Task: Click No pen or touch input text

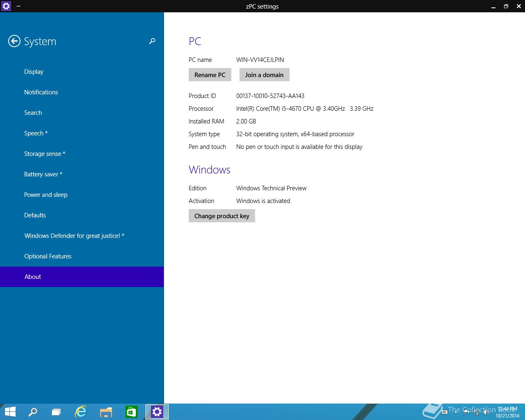Action: click(299, 147)
